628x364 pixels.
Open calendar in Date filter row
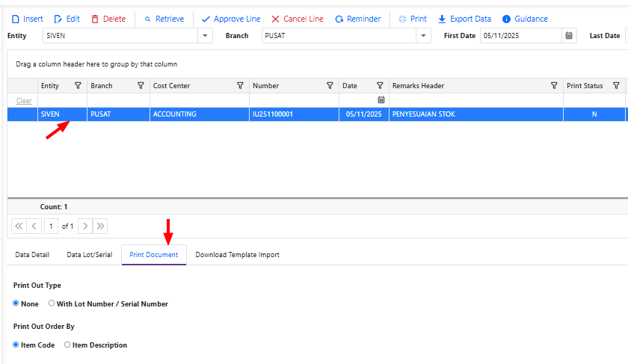381,99
